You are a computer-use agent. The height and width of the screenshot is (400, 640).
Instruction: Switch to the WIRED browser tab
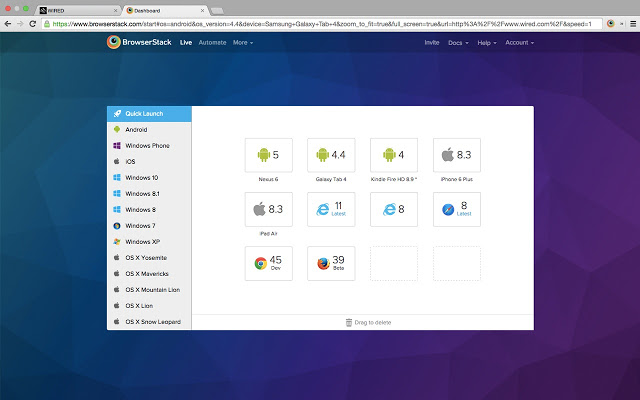point(78,10)
